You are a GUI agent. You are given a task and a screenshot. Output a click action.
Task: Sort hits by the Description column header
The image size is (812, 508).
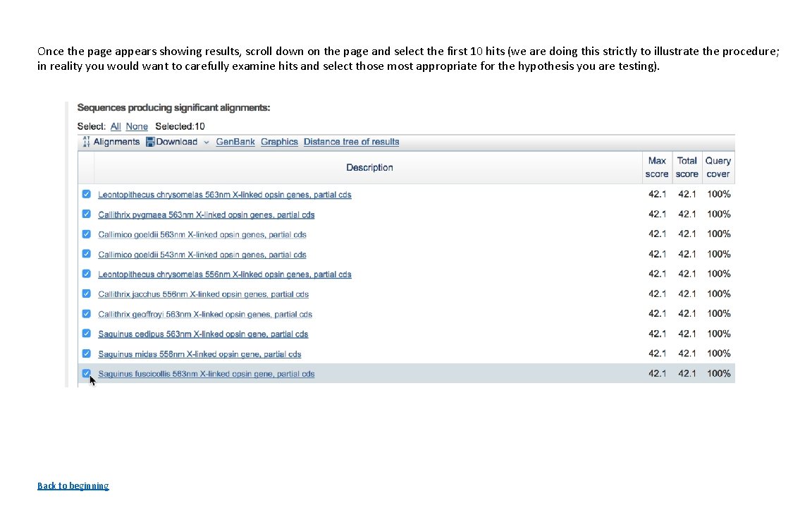click(x=369, y=167)
